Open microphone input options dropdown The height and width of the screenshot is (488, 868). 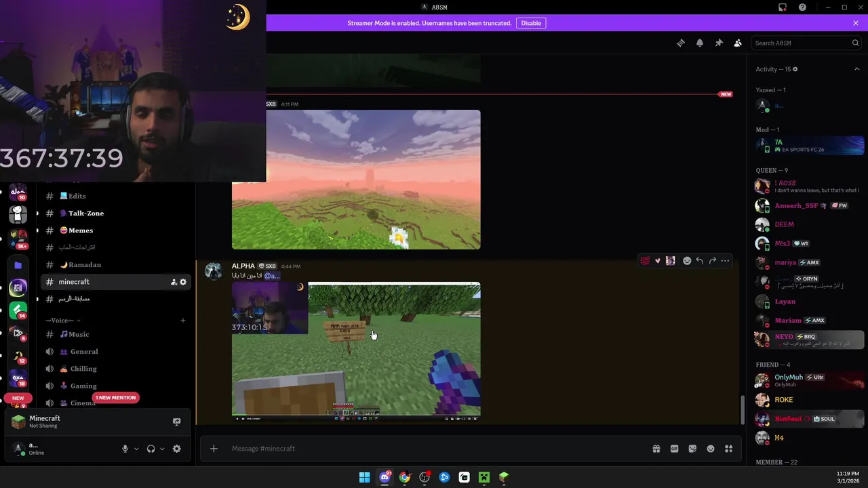(x=136, y=449)
